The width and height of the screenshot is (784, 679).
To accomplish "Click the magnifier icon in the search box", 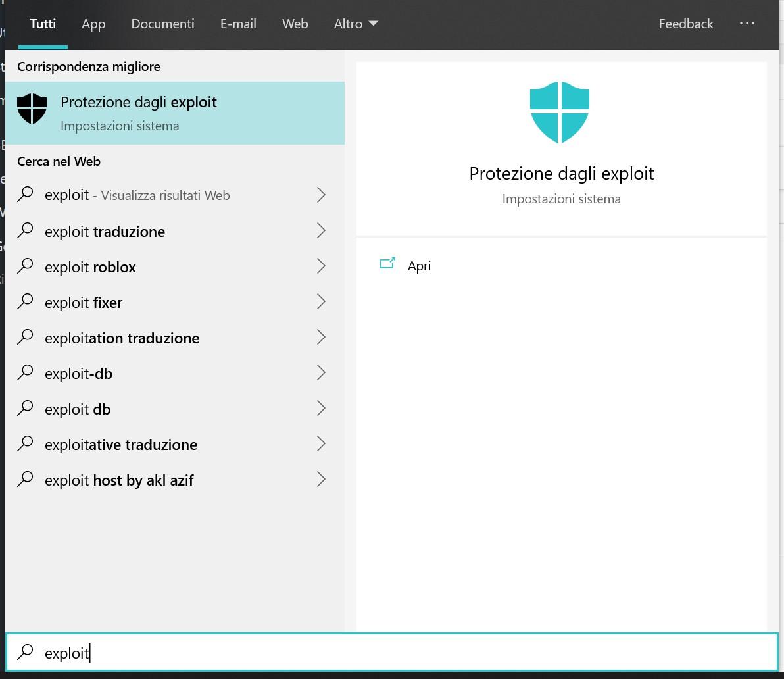I will [x=25, y=651].
